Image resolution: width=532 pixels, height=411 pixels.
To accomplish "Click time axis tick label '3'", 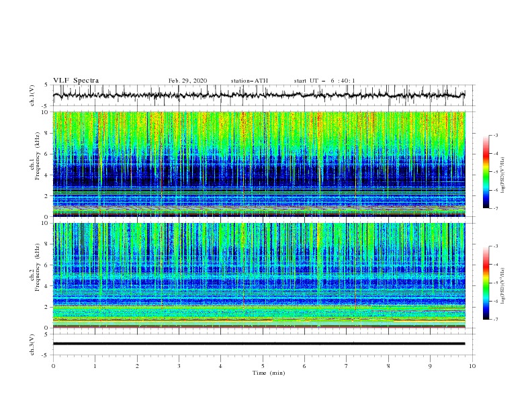I will [x=179, y=366].
